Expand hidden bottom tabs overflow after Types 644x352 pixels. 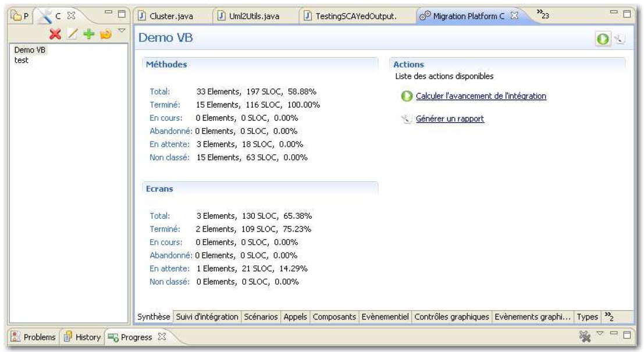click(609, 316)
